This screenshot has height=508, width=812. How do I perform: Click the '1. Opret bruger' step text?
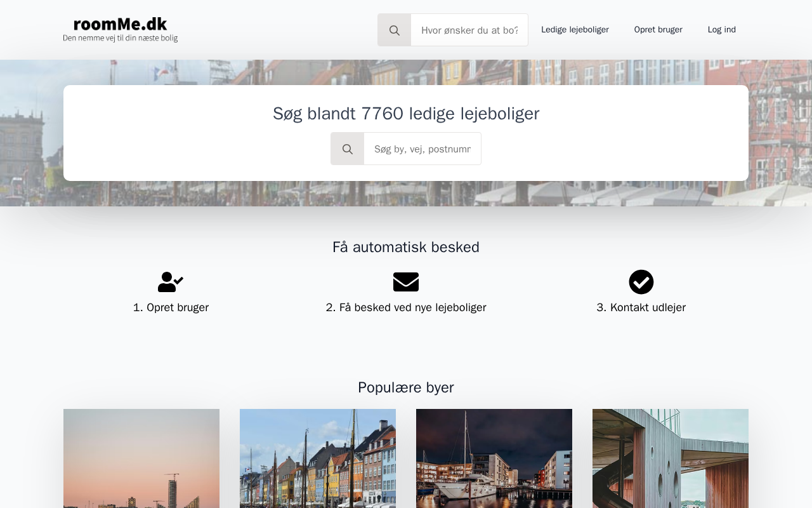[x=171, y=307]
